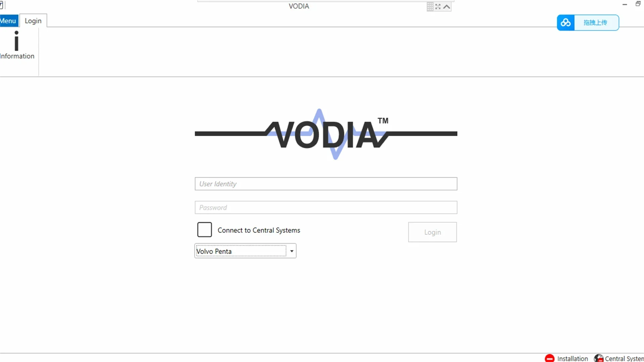
Task: Check the Central Systems connection checkbox
Action: click(x=204, y=230)
